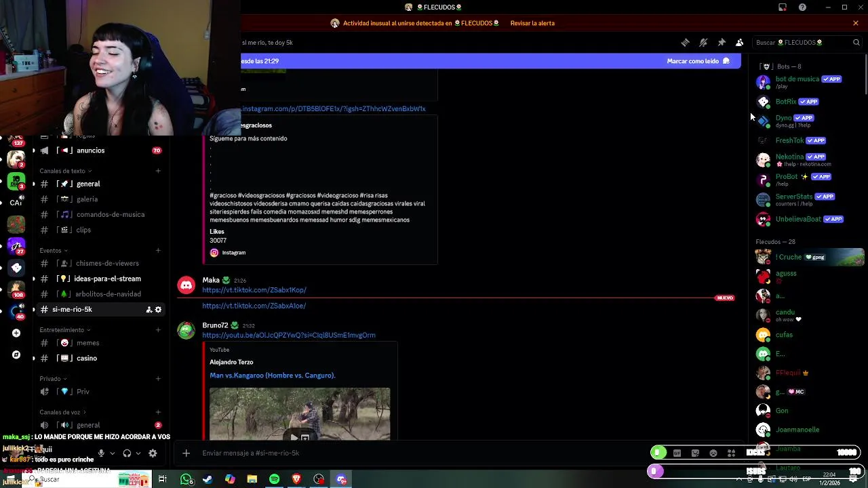Open Dyno bot member profile
Image resolution: width=868 pixels, height=488 pixels.
click(808, 121)
